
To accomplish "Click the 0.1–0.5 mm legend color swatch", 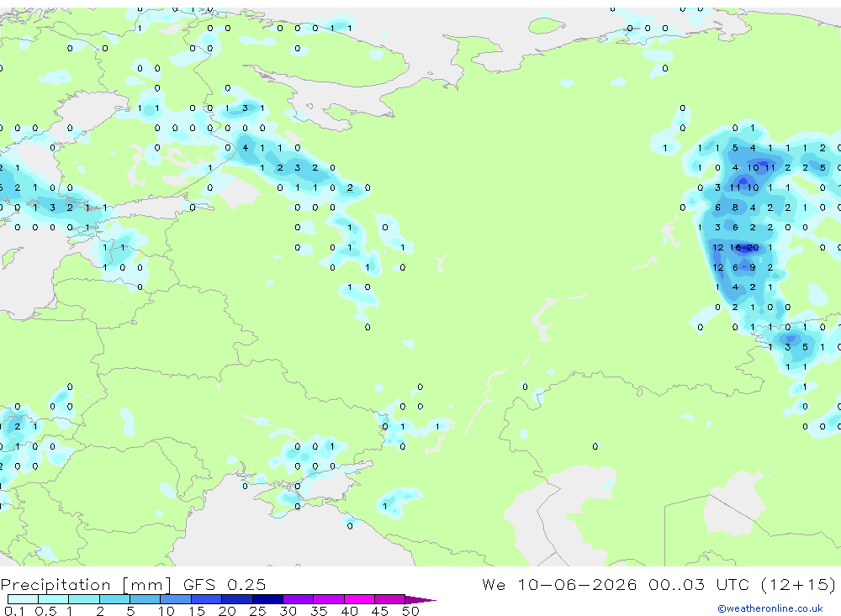I will click(x=23, y=599).
